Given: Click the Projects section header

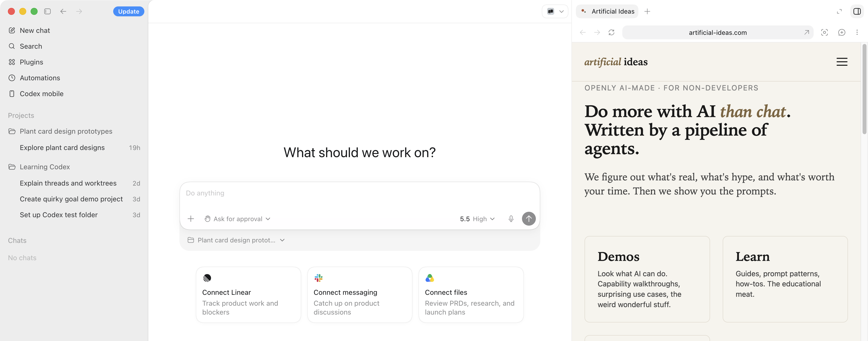Looking at the screenshot, I should pyautogui.click(x=21, y=115).
